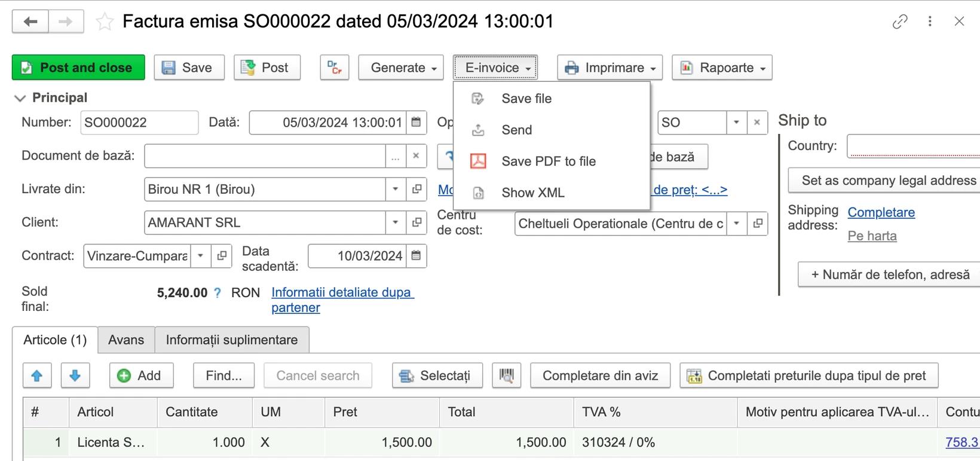Open the Contract record icon

coord(222,256)
